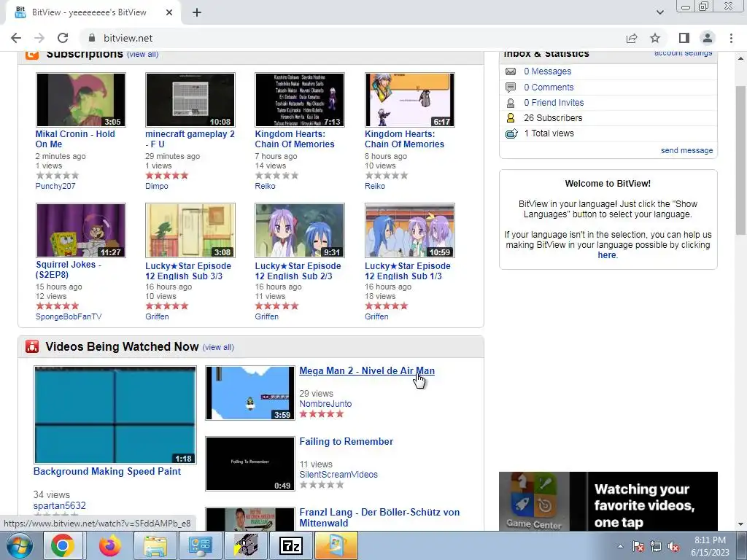Visit NombreJunto channel link

click(x=325, y=404)
